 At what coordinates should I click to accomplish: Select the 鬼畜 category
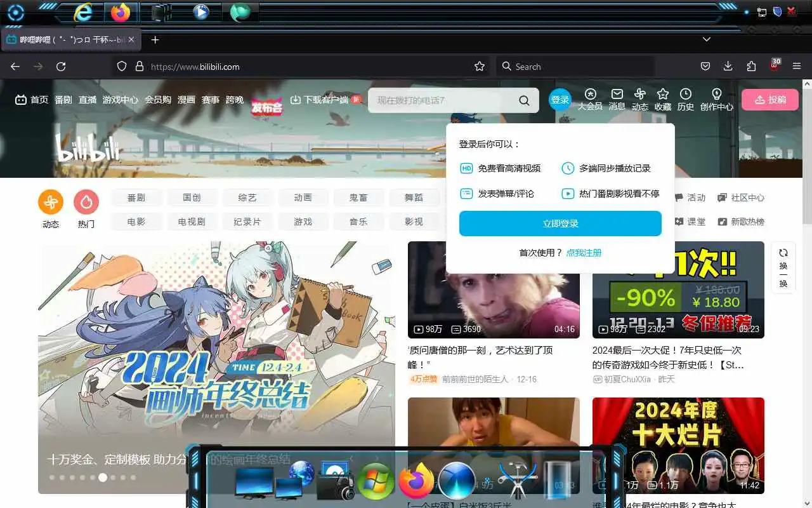tap(358, 197)
